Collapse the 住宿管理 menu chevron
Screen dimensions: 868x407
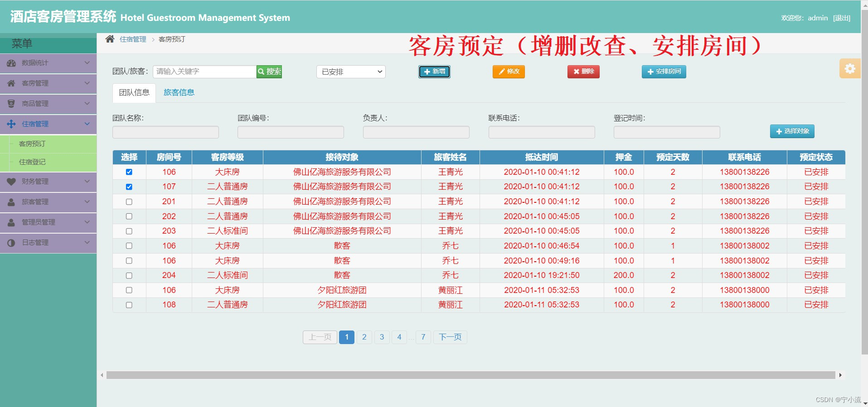[87, 124]
